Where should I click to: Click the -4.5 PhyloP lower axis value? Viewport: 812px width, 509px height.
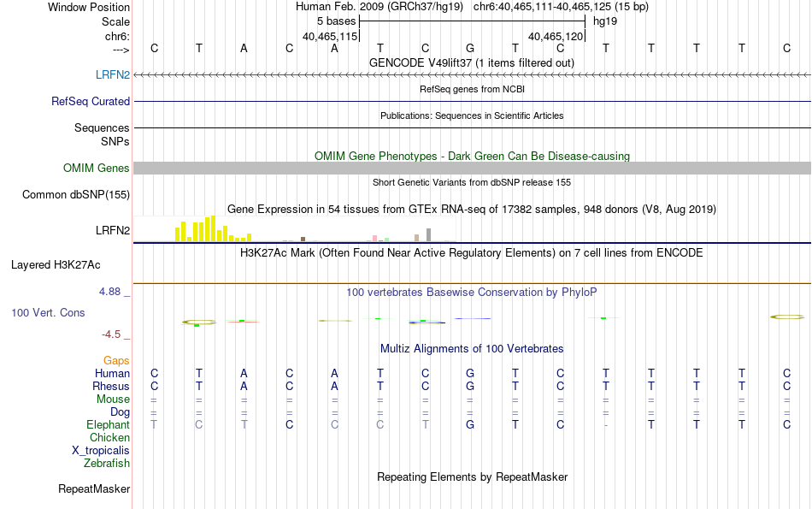[x=111, y=334]
